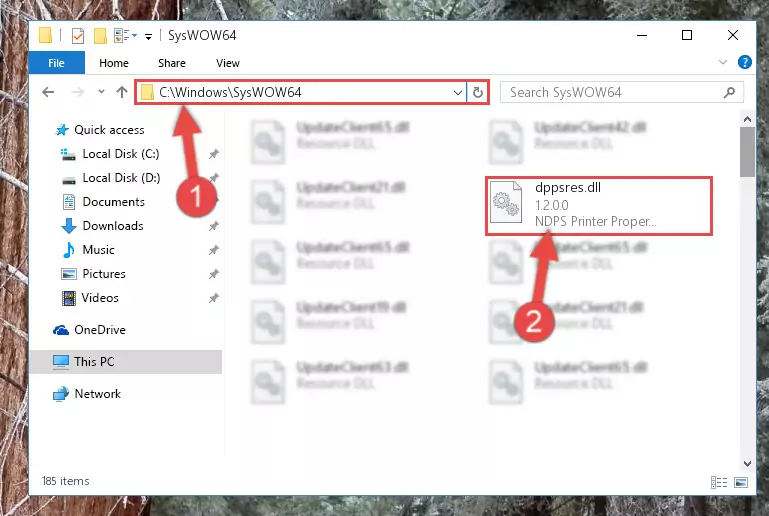769x516 pixels.
Task: Switch to the Home ribbon tab
Action: pyautogui.click(x=114, y=63)
